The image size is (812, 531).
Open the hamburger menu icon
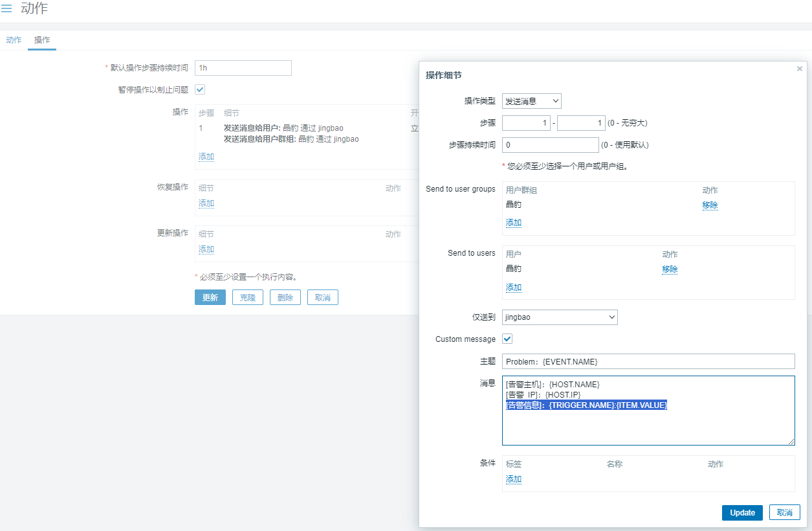pyautogui.click(x=6, y=8)
